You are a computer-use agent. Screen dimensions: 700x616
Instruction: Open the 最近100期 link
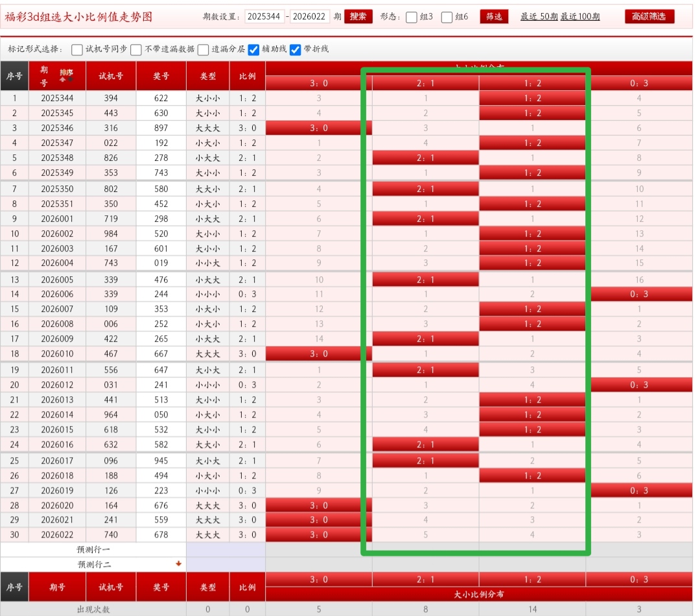pyautogui.click(x=580, y=17)
